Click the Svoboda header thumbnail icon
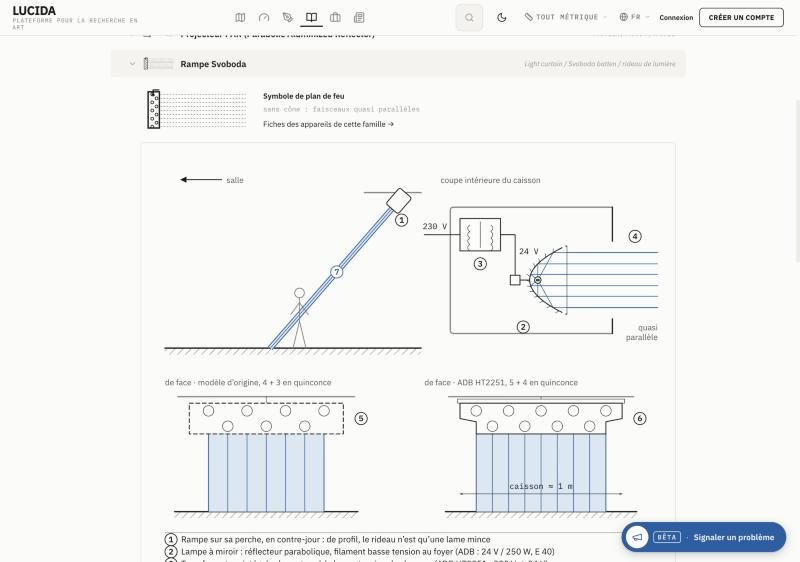Viewport: 800px width, 562px height. 158,64
